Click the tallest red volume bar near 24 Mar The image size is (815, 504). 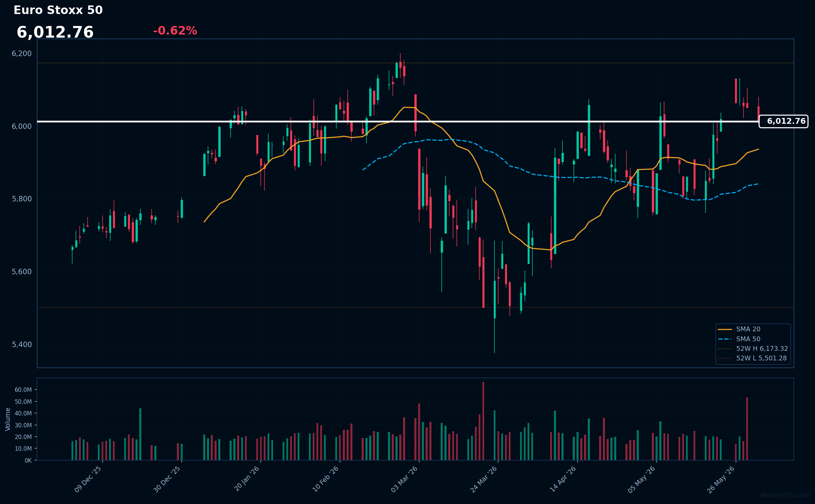(x=483, y=421)
